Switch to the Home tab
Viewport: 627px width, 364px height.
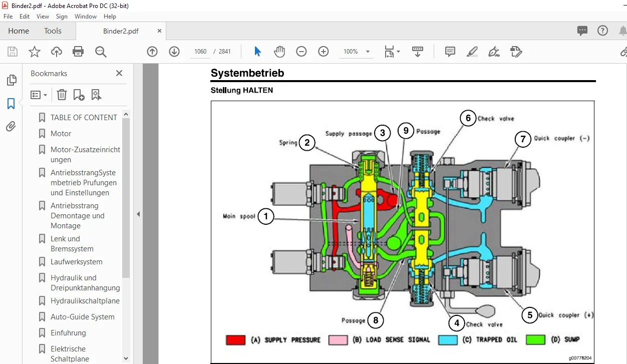19,31
